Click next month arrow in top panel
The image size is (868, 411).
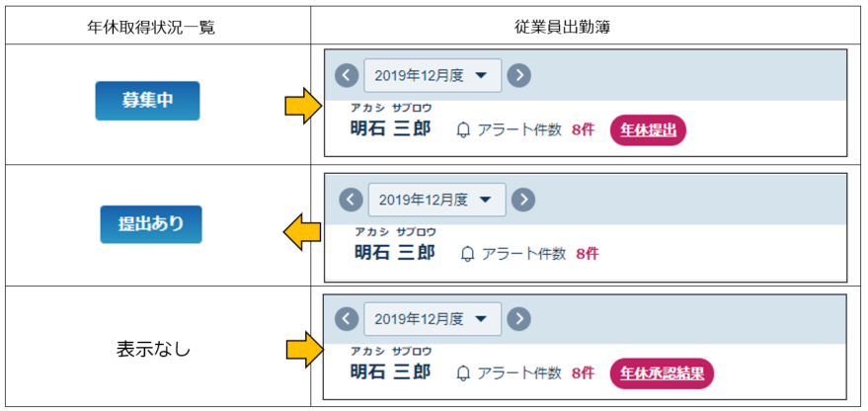[518, 75]
